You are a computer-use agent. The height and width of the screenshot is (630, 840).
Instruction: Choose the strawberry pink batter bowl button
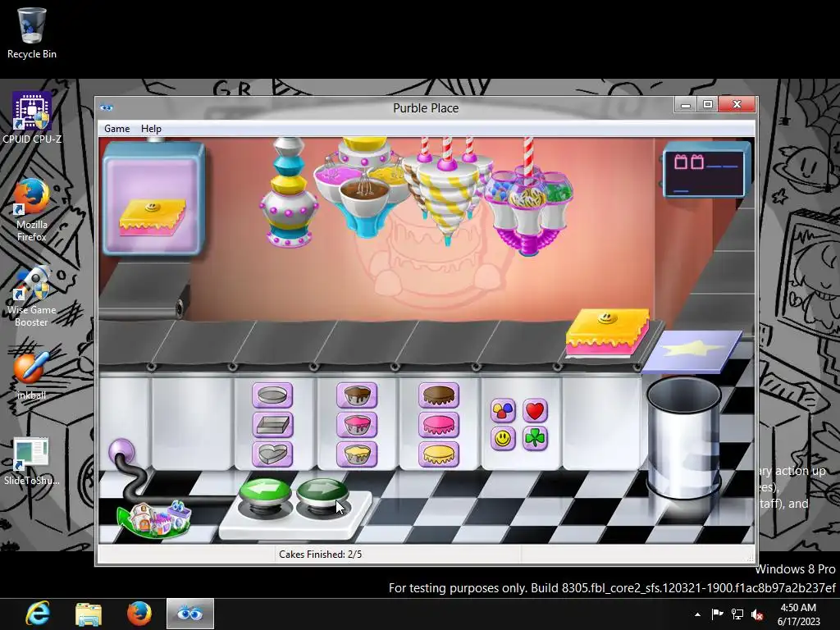click(357, 425)
